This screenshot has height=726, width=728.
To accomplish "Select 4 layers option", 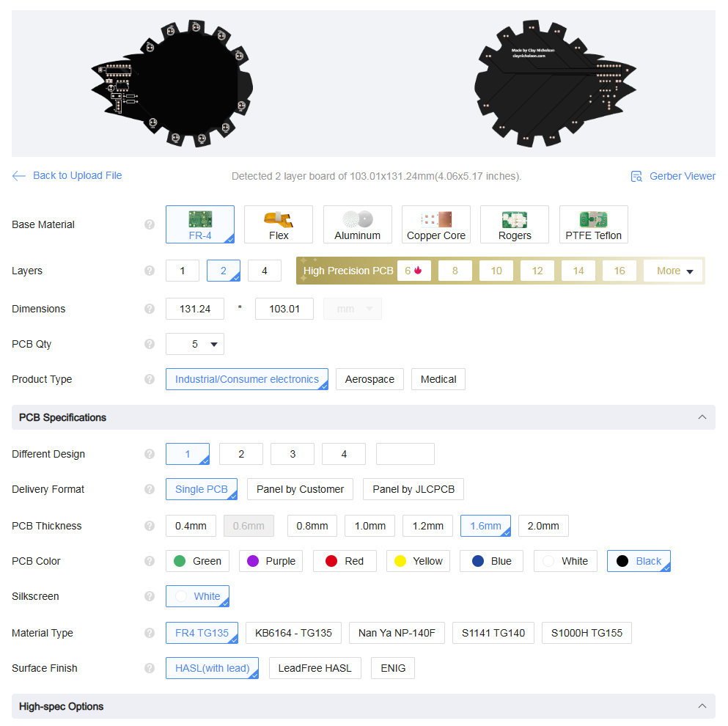I will pyautogui.click(x=265, y=271).
